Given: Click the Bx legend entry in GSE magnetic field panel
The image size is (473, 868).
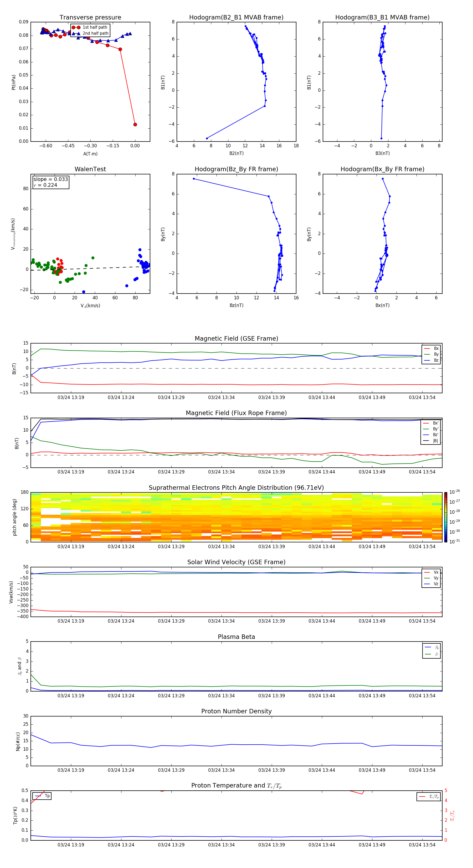Looking at the screenshot, I should click(431, 349).
